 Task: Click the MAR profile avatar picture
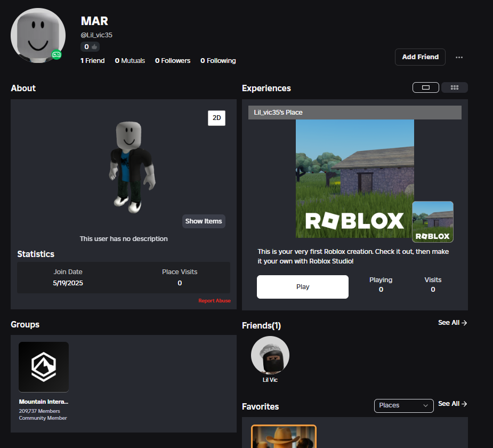(x=38, y=36)
